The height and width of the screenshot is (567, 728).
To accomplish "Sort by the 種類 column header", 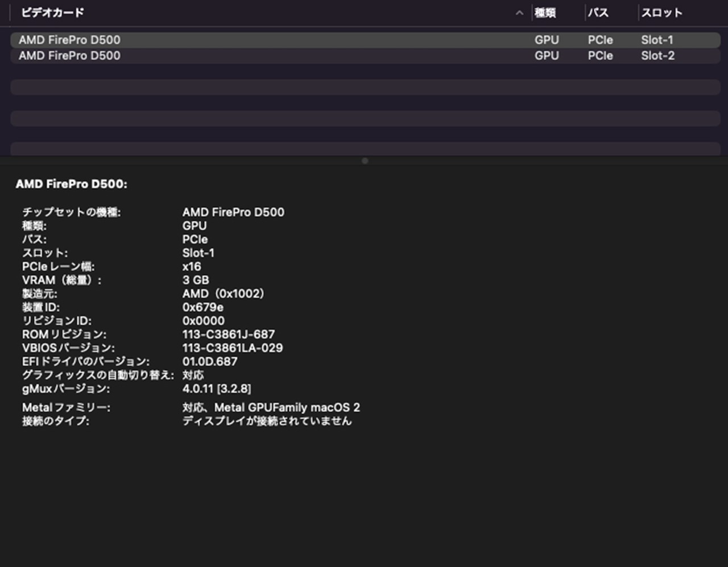I will pyautogui.click(x=545, y=13).
